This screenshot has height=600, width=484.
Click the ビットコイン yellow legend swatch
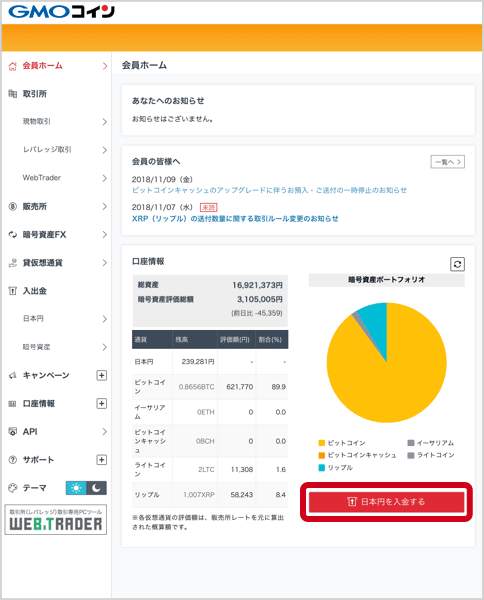(x=321, y=443)
